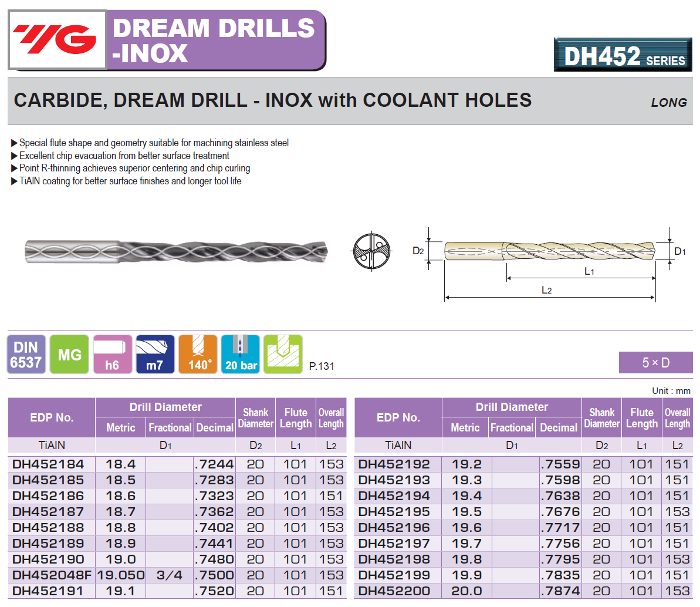Select the green MG icon

point(69,355)
